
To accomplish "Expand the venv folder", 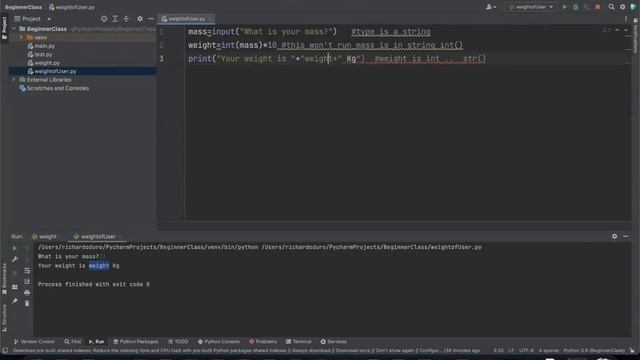I will pos(21,38).
